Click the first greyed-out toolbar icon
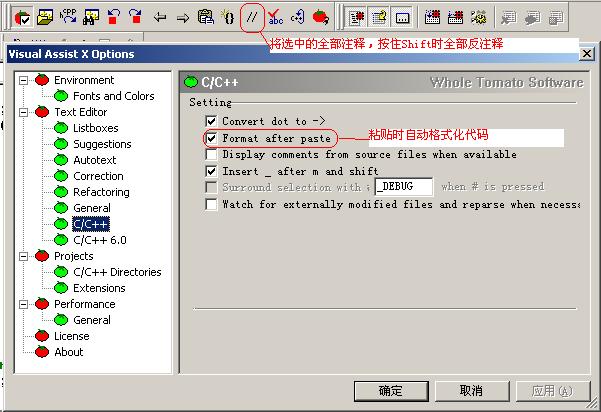Image resolution: width=601 pixels, height=412 pixels. click(509, 18)
